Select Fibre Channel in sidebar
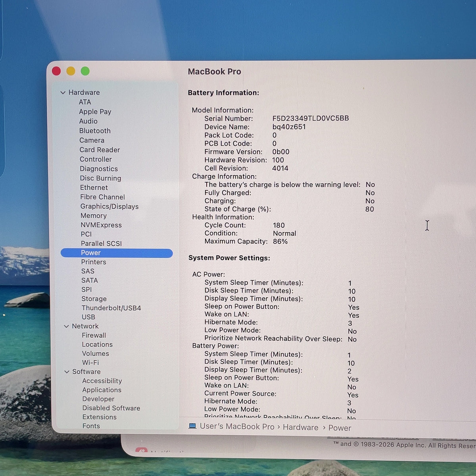Screen dimensions: 476x476 [103, 197]
